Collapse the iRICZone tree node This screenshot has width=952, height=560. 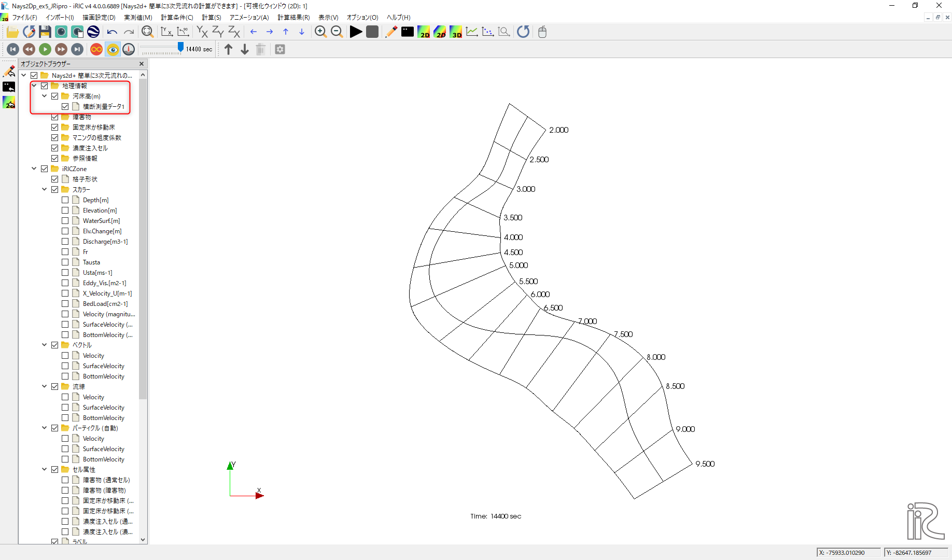(x=34, y=169)
